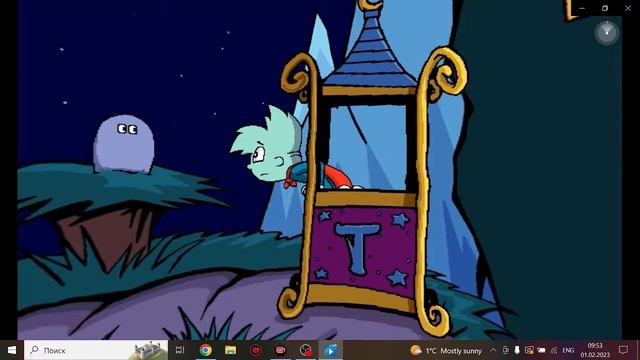
Task: Open the red circular app on taskbar
Action: coord(256,350)
